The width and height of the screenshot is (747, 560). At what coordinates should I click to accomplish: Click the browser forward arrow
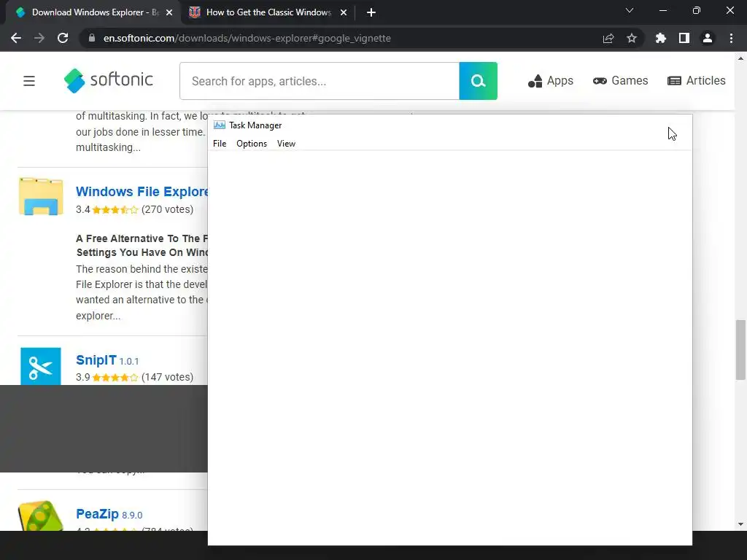click(x=39, y=38)
